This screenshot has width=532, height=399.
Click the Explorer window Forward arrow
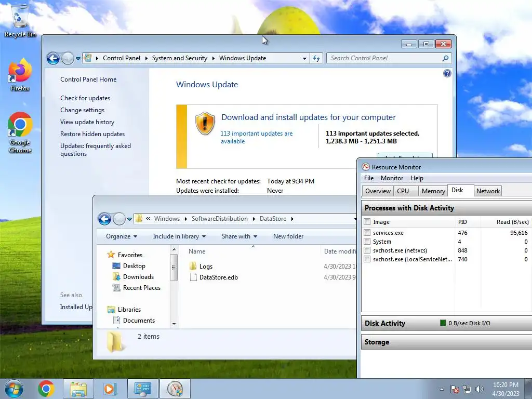119,219
